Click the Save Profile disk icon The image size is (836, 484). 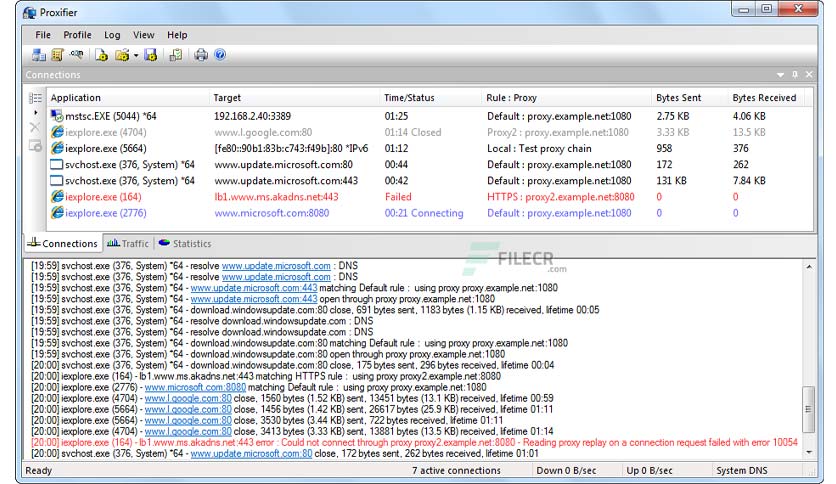[x=151, y=55]
